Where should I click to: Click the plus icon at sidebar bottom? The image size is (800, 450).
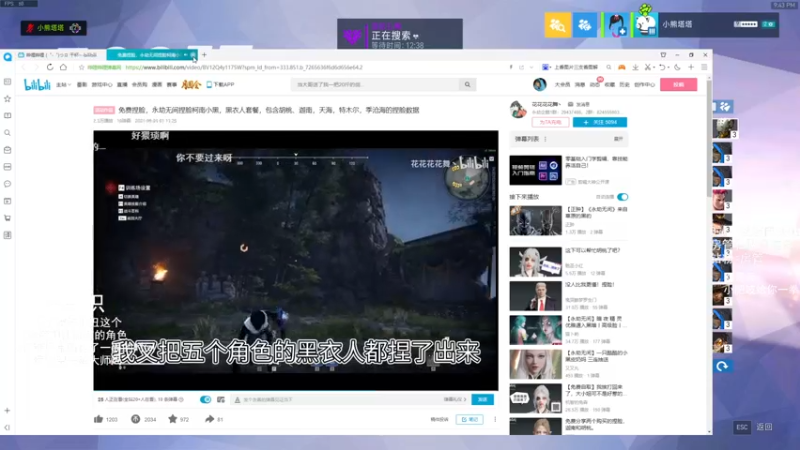(7, 410)
